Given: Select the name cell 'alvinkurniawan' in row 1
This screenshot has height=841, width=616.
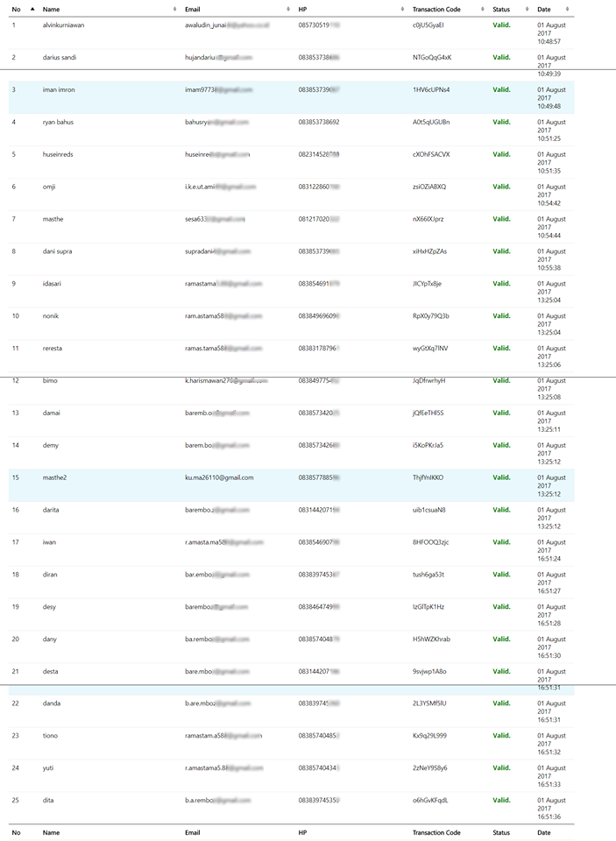Looking at the screenshot, I should tap(64, 25).
